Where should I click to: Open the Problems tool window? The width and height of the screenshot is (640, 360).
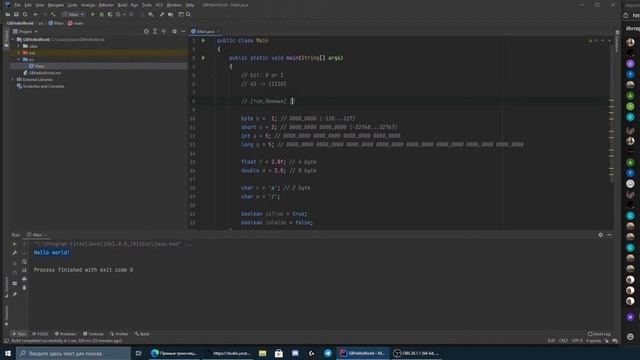pos(65,334)
